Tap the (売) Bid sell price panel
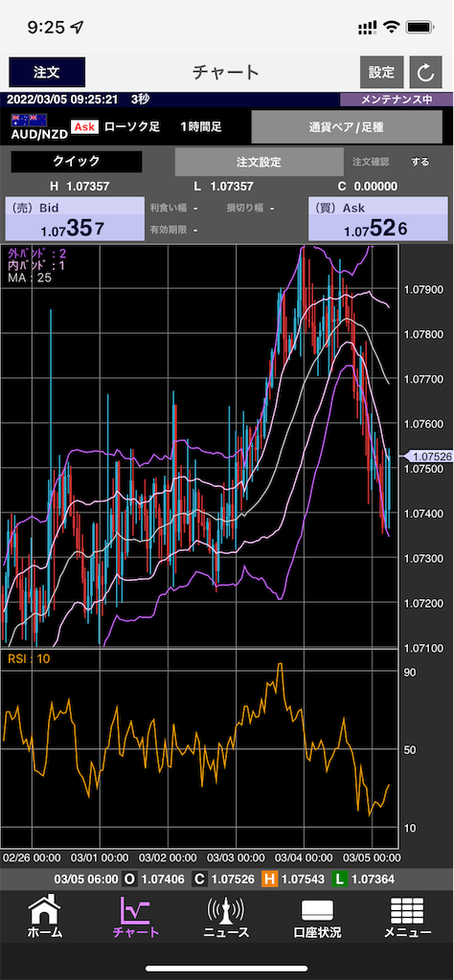This screenshot has width=454, height=980. click(x=75, y=219)
